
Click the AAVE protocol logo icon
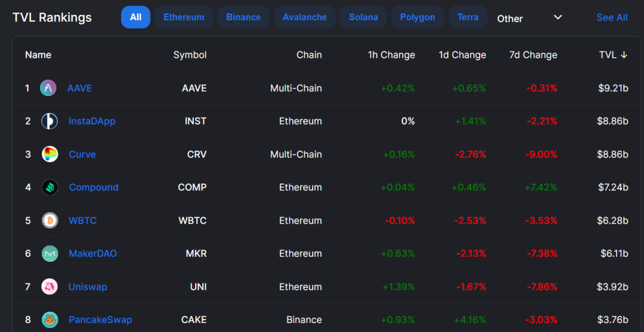coord(48,88)
